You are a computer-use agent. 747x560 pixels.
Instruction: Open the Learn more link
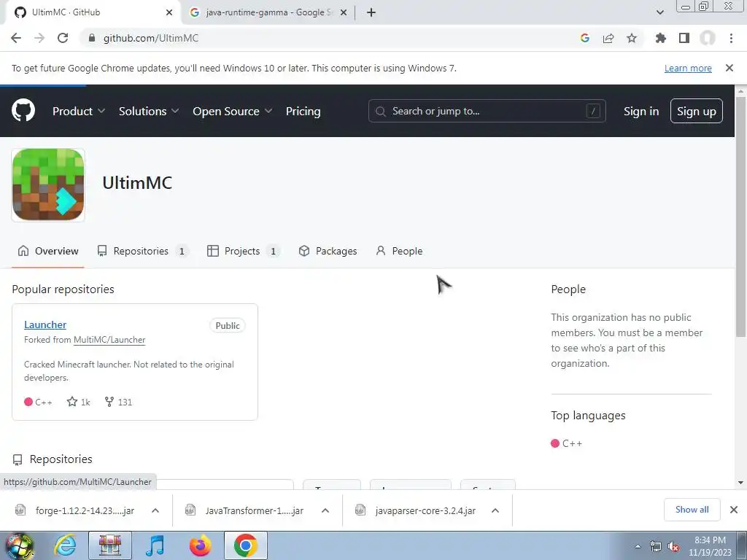(x=688, y=68)
